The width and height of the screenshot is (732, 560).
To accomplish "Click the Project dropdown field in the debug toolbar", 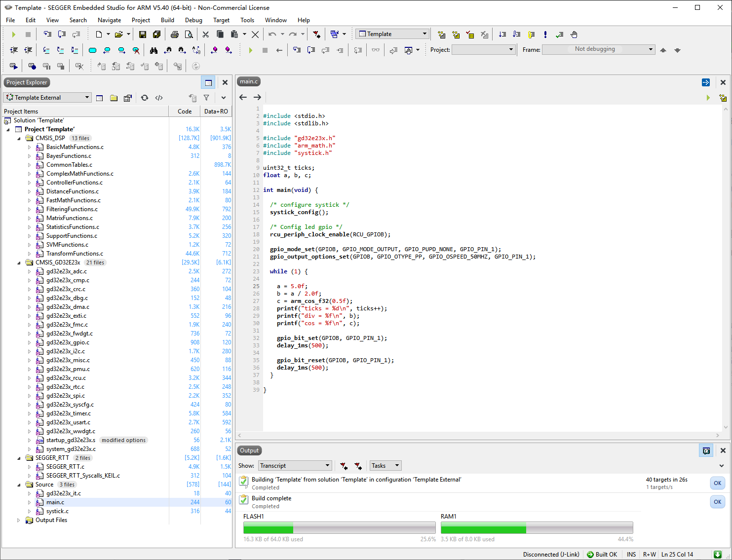I will (484, 49).
